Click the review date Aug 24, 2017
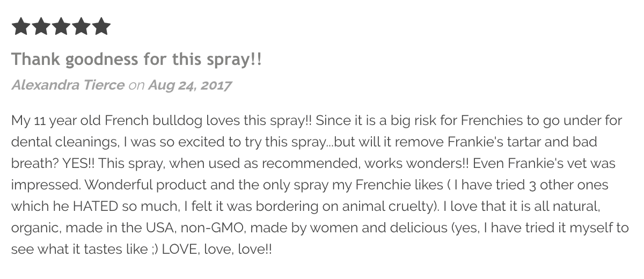Screen dimensions: 644x279 (x=189, y=85)
